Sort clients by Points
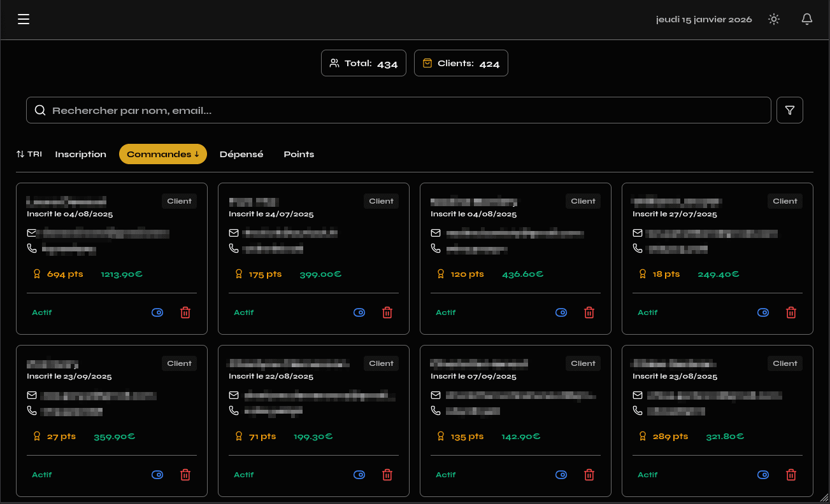The image size is (830, 504). pyautogui.click(x=299, y=154)
